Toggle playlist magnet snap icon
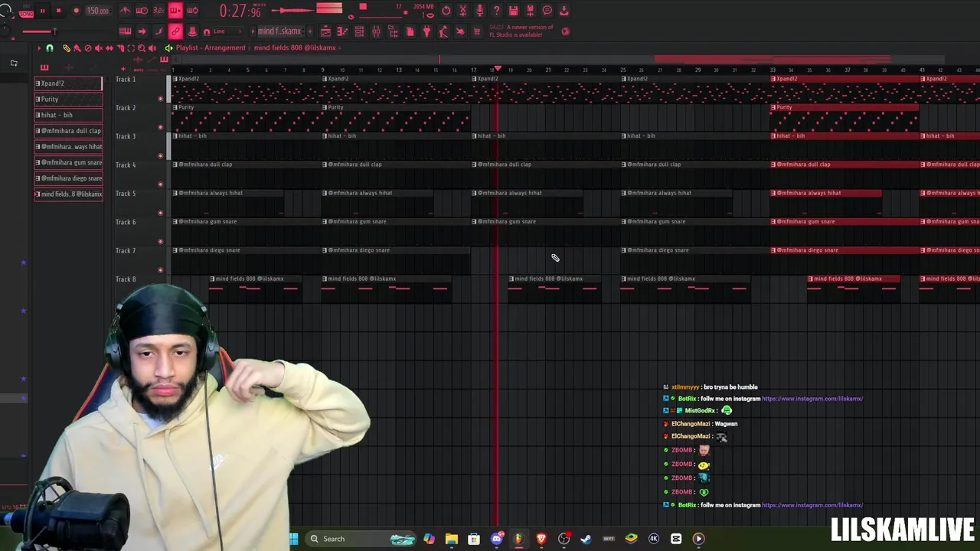Screen dimensions: 980x551 [x=50, y=48]
